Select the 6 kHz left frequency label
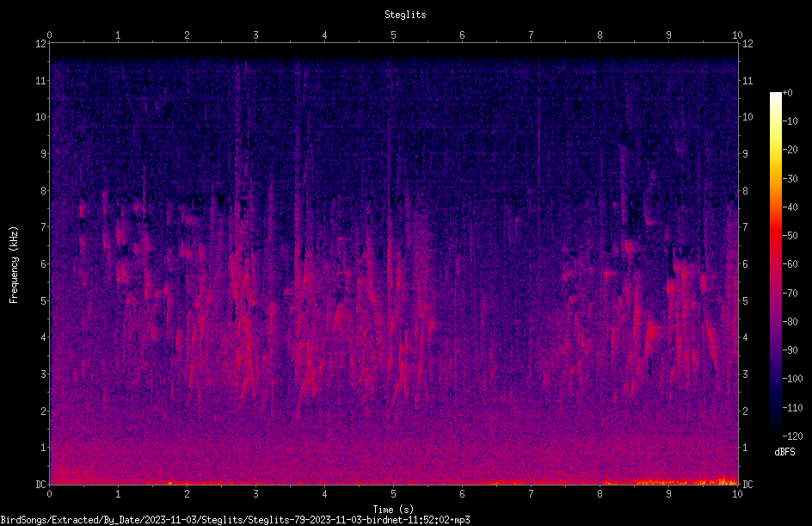 (44, 263)
